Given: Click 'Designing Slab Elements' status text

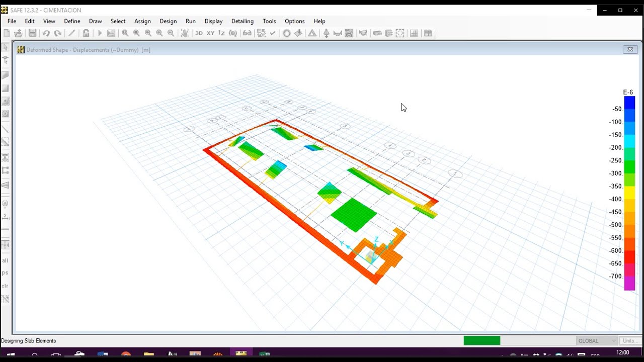Looking at the screenshot, I should point(29,341).
